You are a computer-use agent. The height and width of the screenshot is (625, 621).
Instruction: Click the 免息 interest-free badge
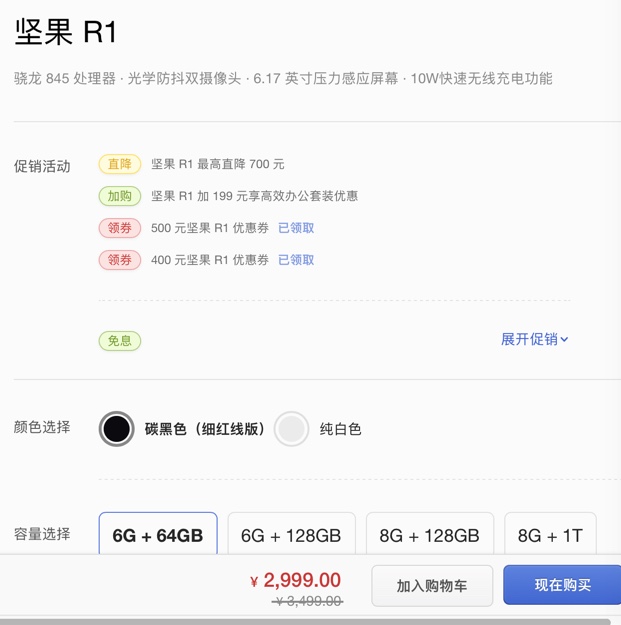point(119,340)
